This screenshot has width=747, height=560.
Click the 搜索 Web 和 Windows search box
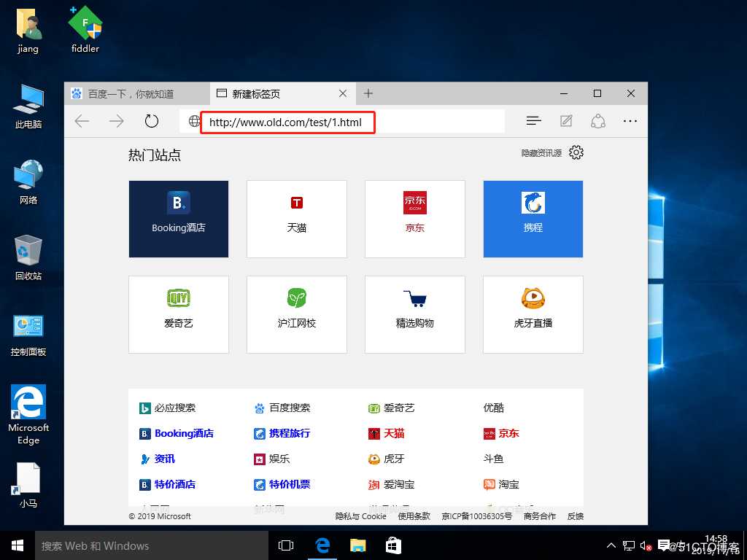(152, 545)
